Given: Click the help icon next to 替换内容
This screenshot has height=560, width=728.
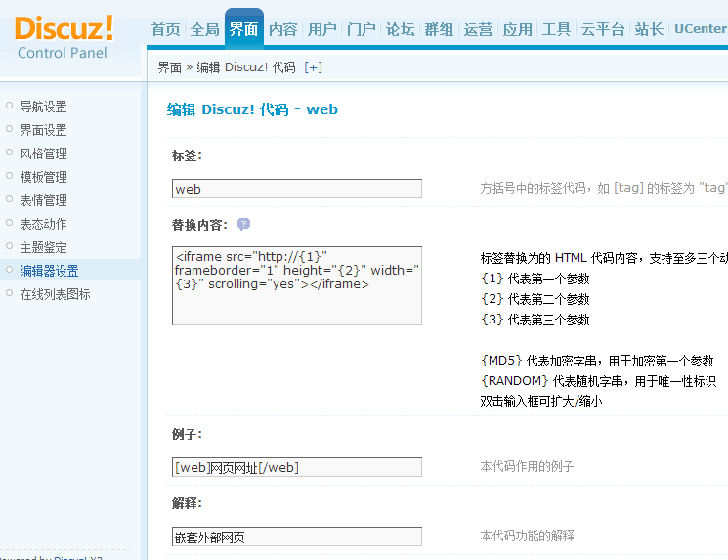Looking at the screenshot, I should [x=243, y=224].
